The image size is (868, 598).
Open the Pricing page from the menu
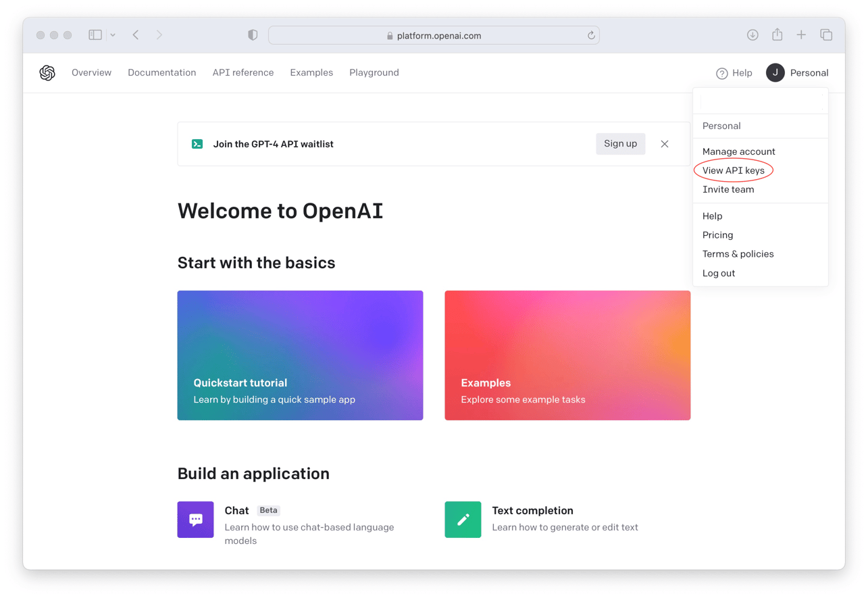[717, 234]
